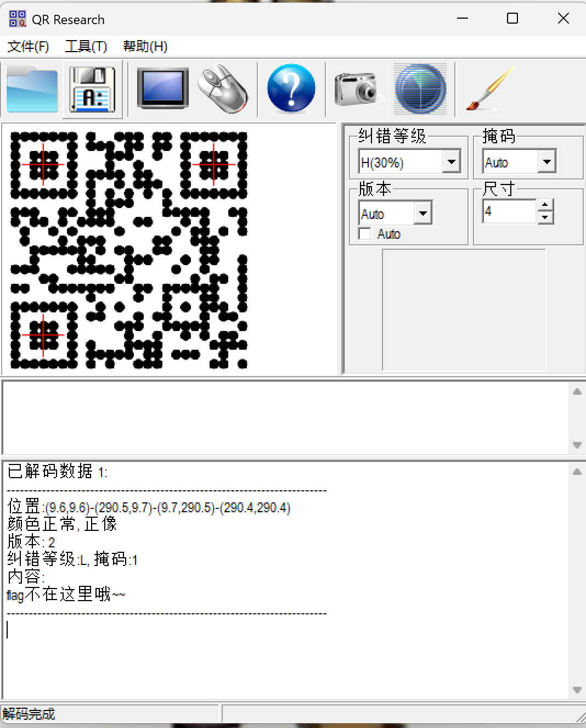586x728 pixels.
Task: Increase 尺寸 with the up arrow
Action: (545, 205)
